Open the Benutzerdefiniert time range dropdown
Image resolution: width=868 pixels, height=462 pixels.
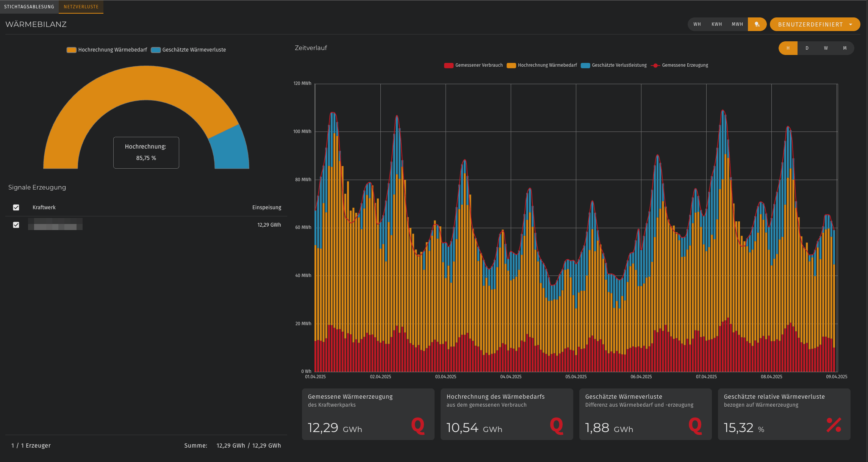click(x=810, y=25)
